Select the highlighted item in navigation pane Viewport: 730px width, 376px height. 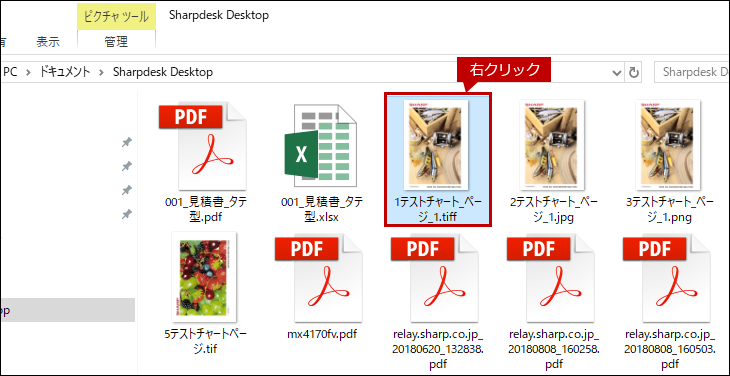click(x=68, y=310)
